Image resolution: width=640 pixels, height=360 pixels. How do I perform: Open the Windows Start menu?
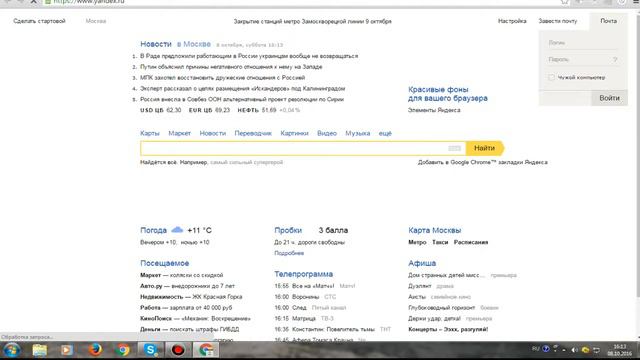[11, 350]
